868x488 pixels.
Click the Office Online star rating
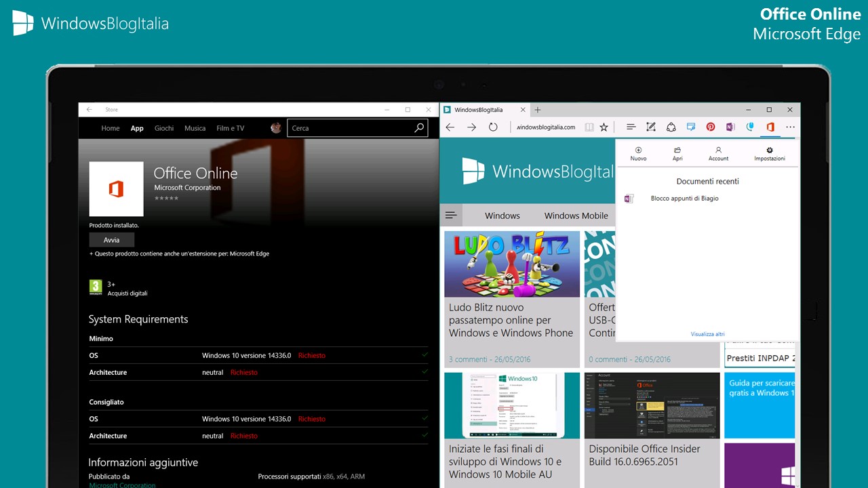[x=166, y=198]
